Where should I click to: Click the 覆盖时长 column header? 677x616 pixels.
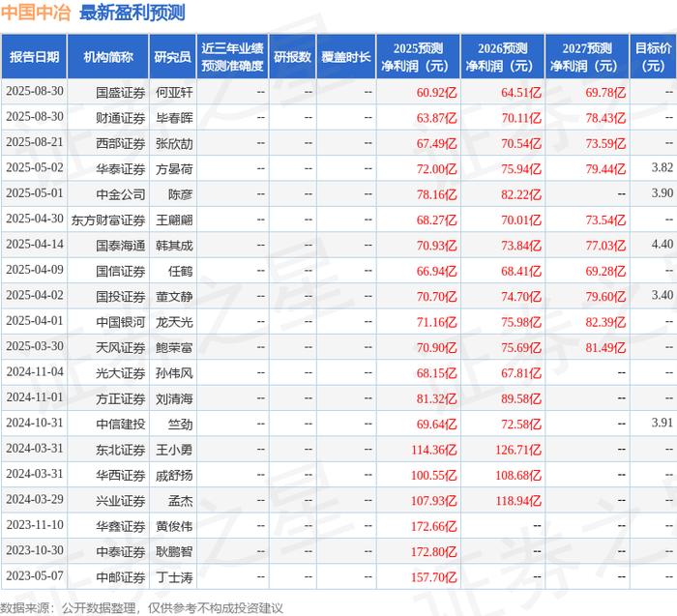click(x=346, y=56)
